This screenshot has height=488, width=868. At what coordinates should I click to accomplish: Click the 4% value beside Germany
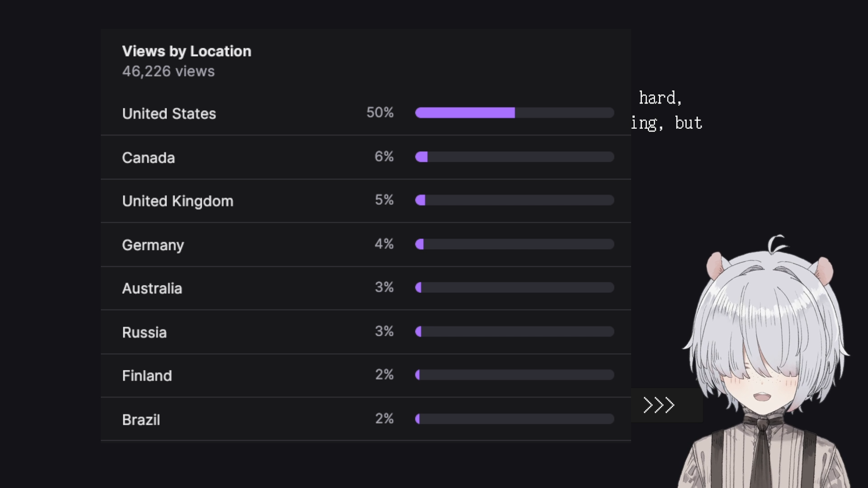point(384,244)
